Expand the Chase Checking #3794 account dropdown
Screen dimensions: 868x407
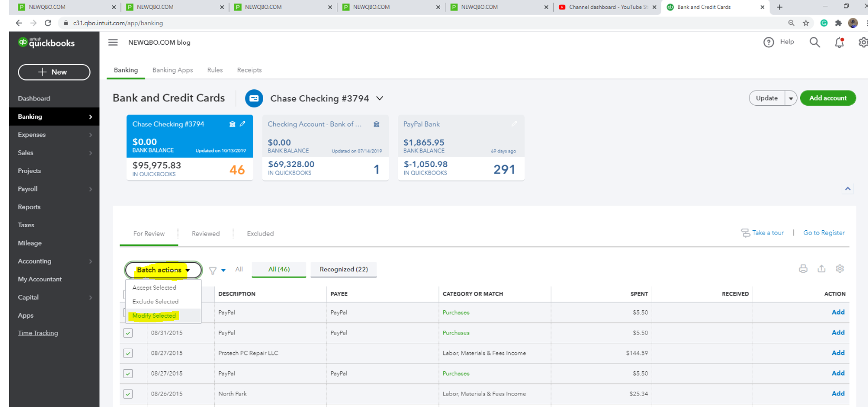click(x=380, y=98)
